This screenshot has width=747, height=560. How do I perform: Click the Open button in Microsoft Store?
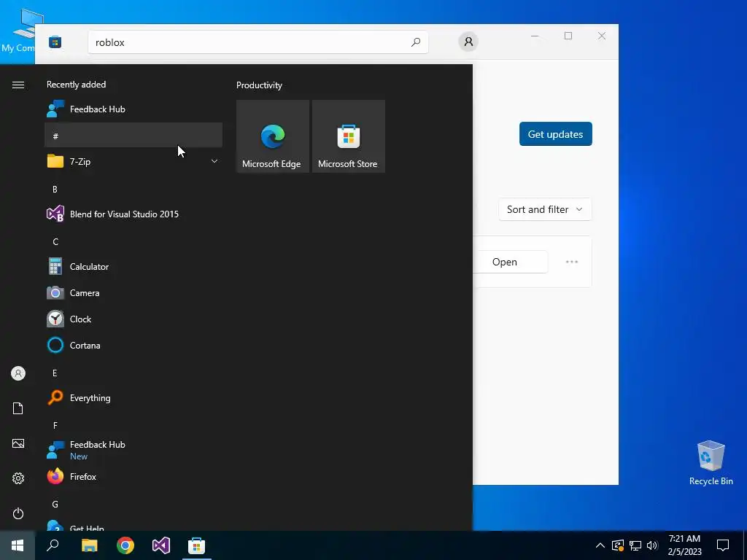click(x=510, y=262)
